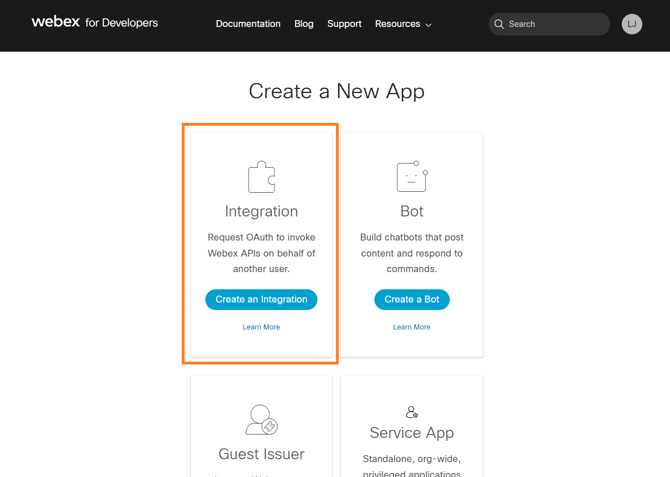This screenshot has height=477, width=670.
Task: Focus the Search input field
Action: (x=555, y=24)
